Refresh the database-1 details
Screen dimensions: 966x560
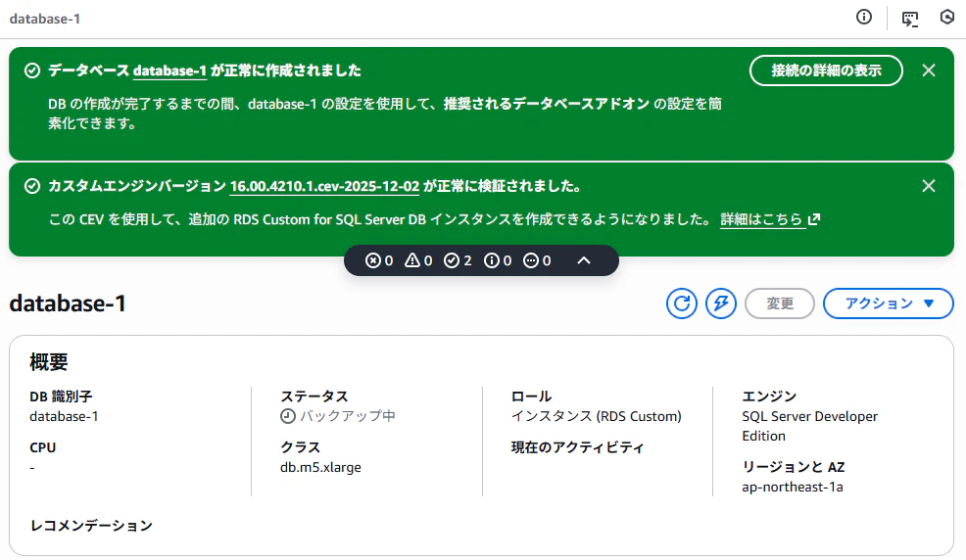(x=681, y=303)
